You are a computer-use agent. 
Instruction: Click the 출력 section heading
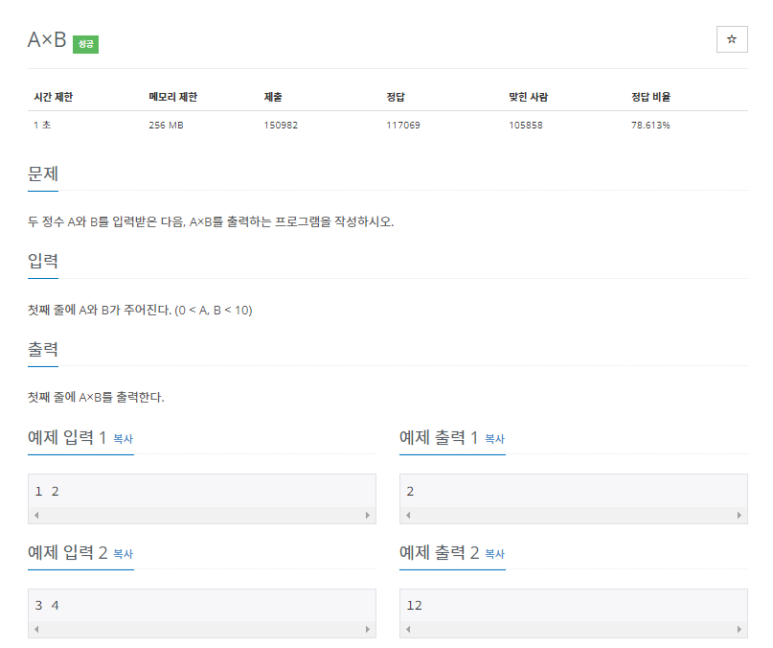click(x=43, y=349)
